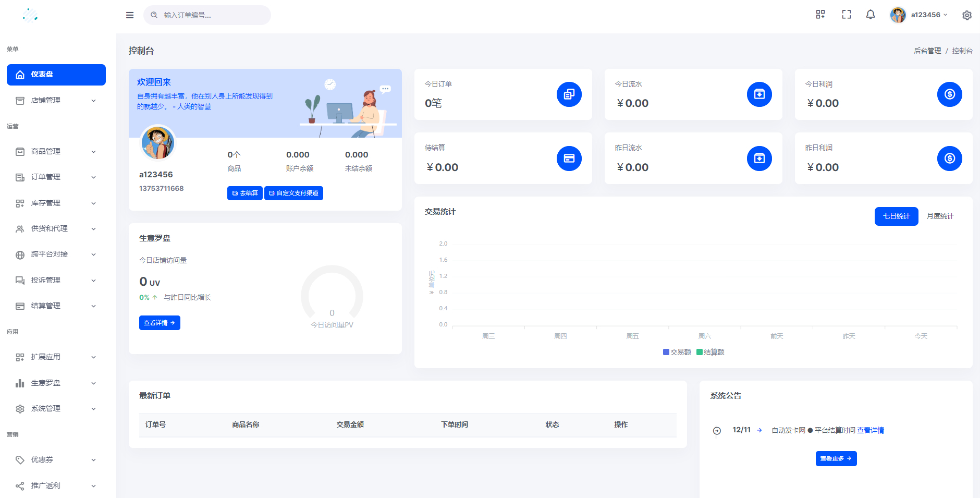Toggle the 结算额 legend series
The height and width of the screenshot is (498, 980).
710,352
